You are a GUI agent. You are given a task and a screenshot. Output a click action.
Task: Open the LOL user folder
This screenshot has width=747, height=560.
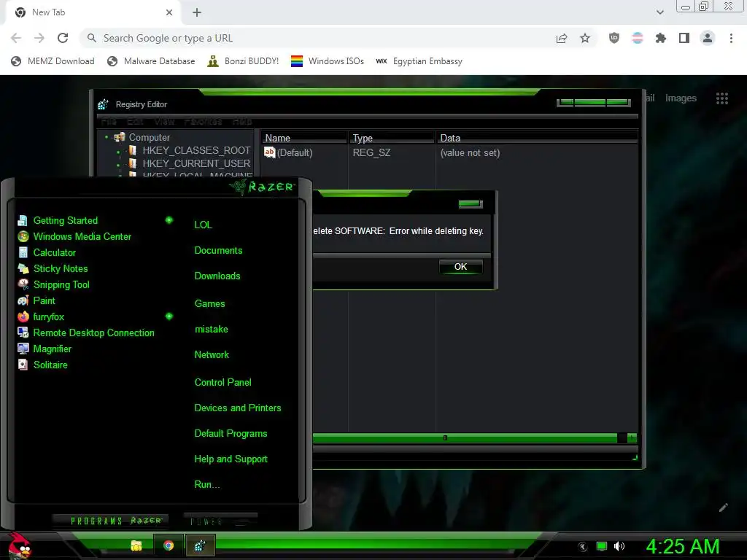203,225
